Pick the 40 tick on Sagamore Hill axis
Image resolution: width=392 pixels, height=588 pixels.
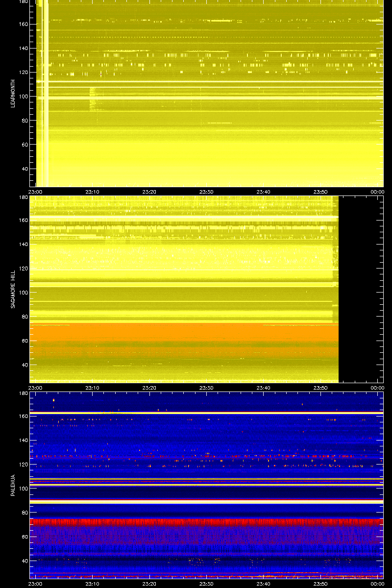[x=25, y=365]
